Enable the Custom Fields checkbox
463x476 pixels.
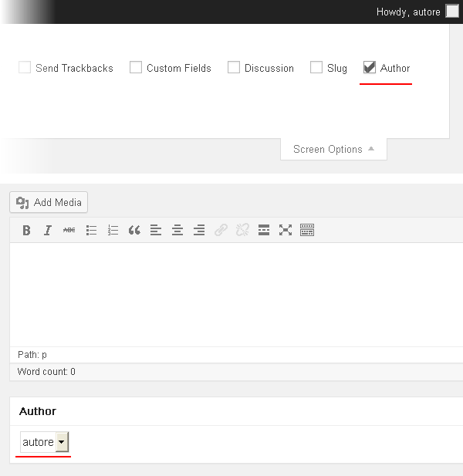click(x=136, y=67)
